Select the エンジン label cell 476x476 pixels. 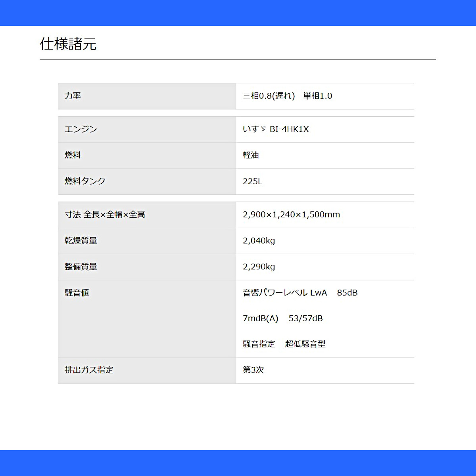(147, 129)
